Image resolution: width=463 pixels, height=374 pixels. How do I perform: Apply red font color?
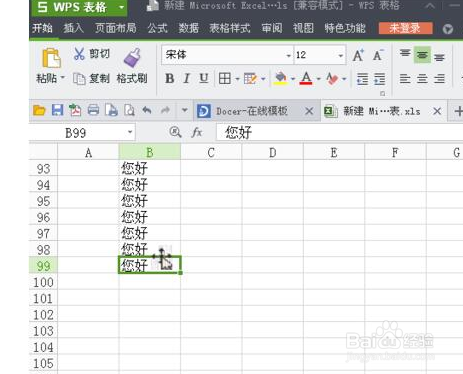click(306, 79)
